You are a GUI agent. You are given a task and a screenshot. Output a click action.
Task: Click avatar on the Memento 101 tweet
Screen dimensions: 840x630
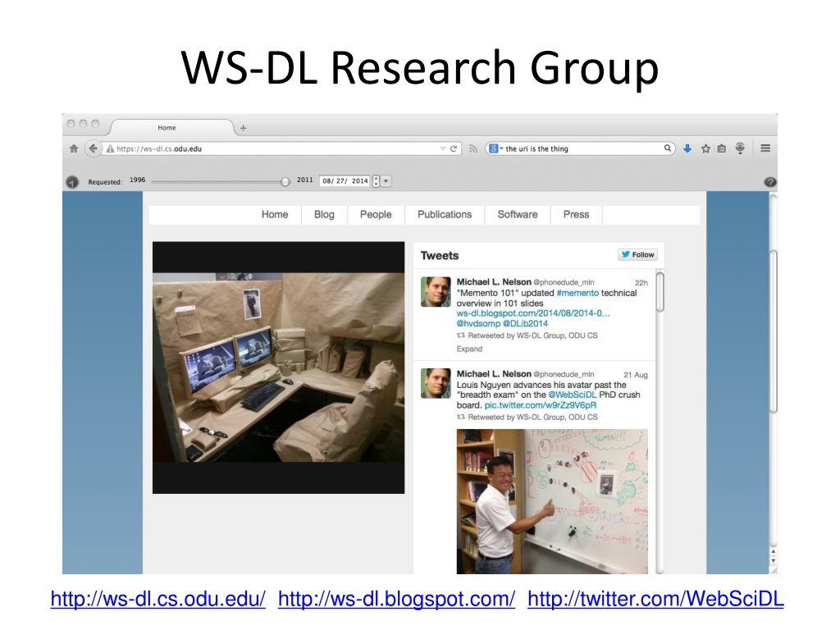pos(436,292)
